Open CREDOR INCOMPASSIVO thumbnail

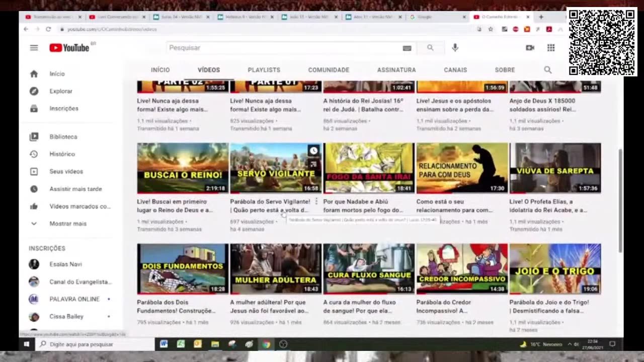point(462,269)
